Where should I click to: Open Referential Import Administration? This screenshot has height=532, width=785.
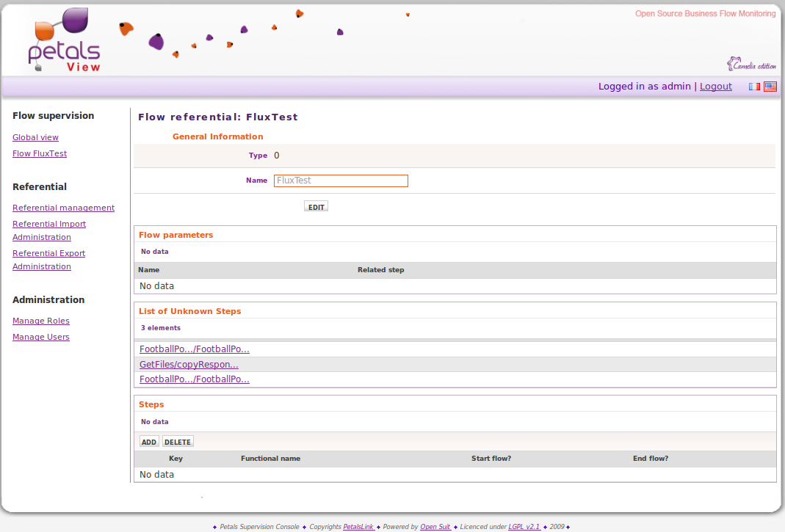49,224
